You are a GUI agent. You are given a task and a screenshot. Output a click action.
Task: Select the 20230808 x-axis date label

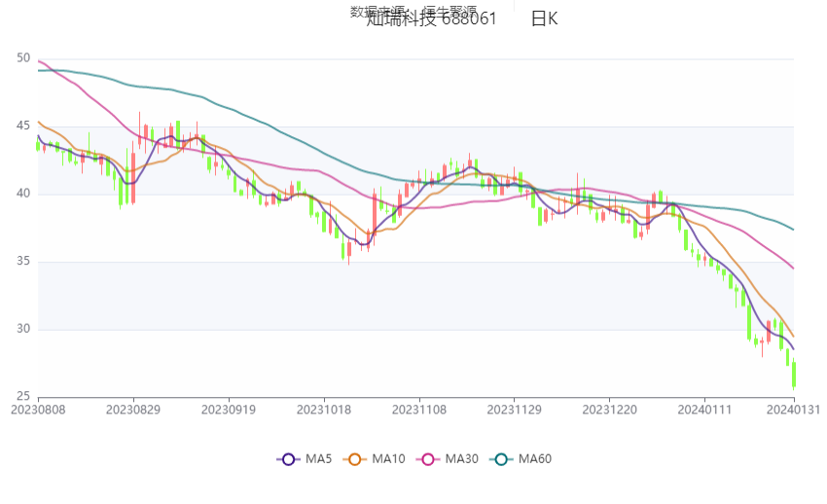(38, 411)
